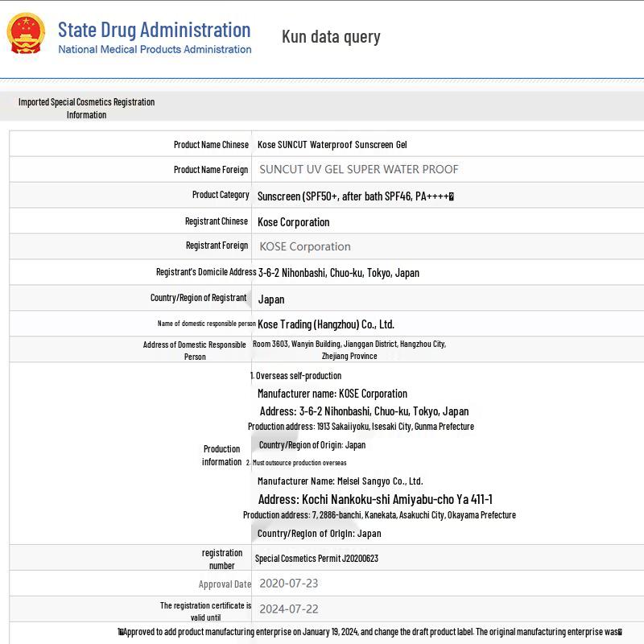Image resolution: width=644 pixels, height=644 pixels.
Task: Click the national emblem logo
Action: point(26,34)
